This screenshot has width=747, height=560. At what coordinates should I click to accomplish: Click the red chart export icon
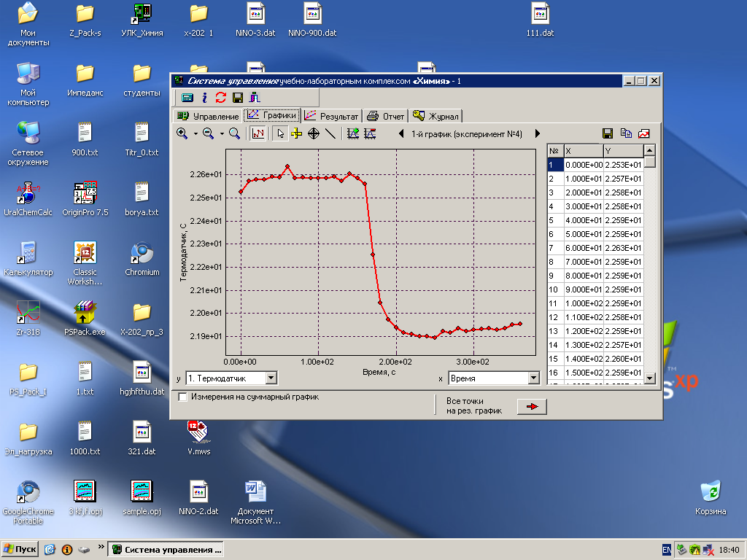(x=644, y=134)
